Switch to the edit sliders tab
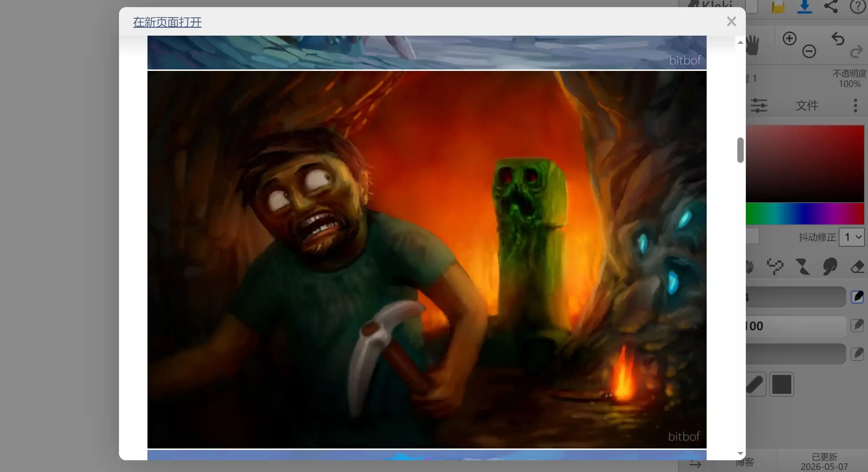The height and width of the screenshot is (472, 868). (x=759, y=105)
